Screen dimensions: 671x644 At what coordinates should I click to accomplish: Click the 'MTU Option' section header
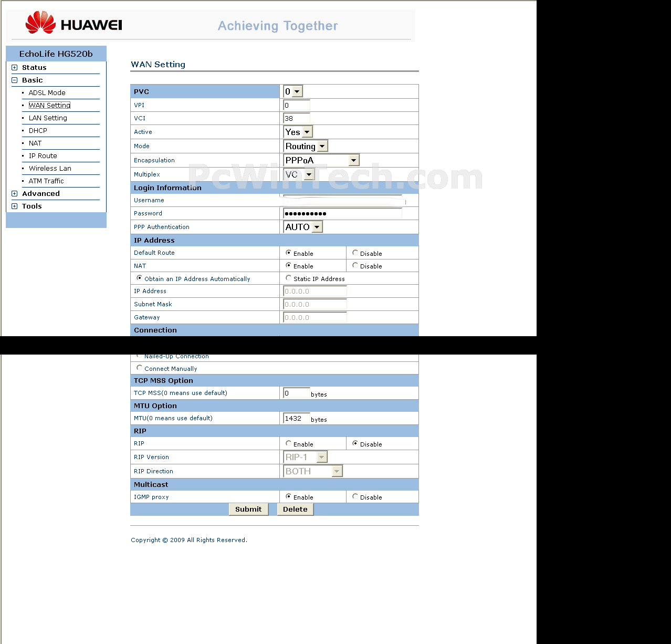pyautogui.click(x=155, y=406)
